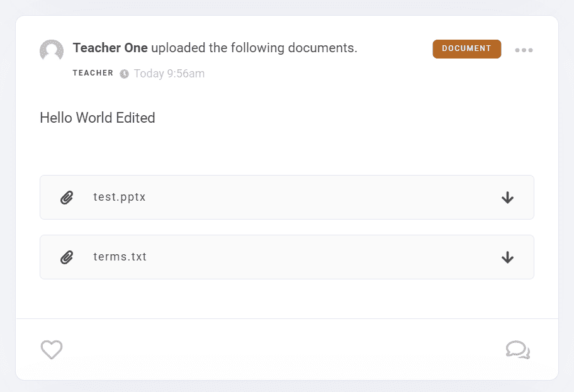
Task: Open the Teacher One profile name link
Action: tap(110, 48)
